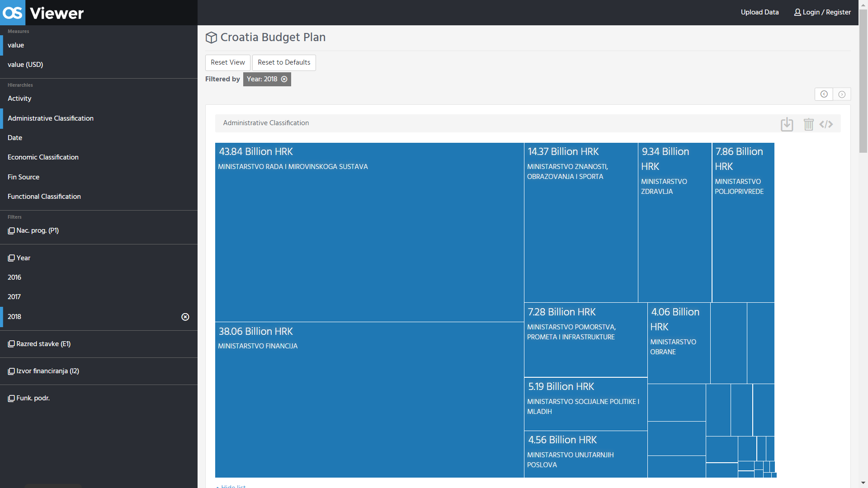Click the trash delete visualization icon
The width and height of the screenshot is (868, 488).
tap(808, 124)
